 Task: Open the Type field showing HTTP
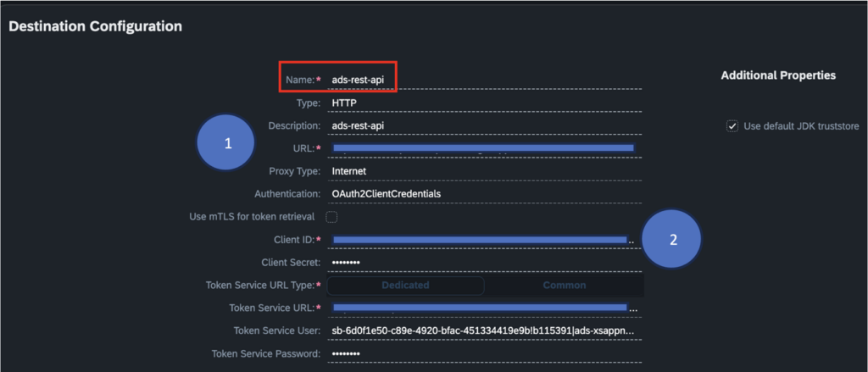tap(483, 102)
